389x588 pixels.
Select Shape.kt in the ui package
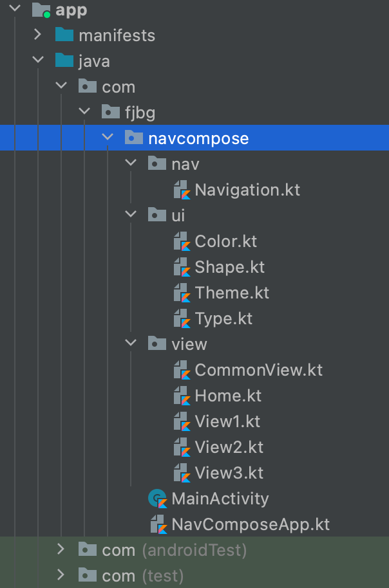click(x=229, y=267)
